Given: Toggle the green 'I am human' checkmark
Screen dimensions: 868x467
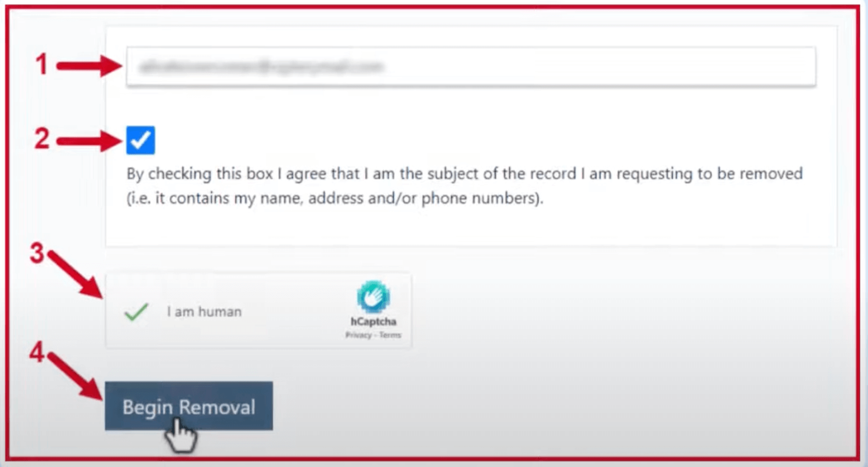Looking at the screenshot, I should tap(136, 312).
